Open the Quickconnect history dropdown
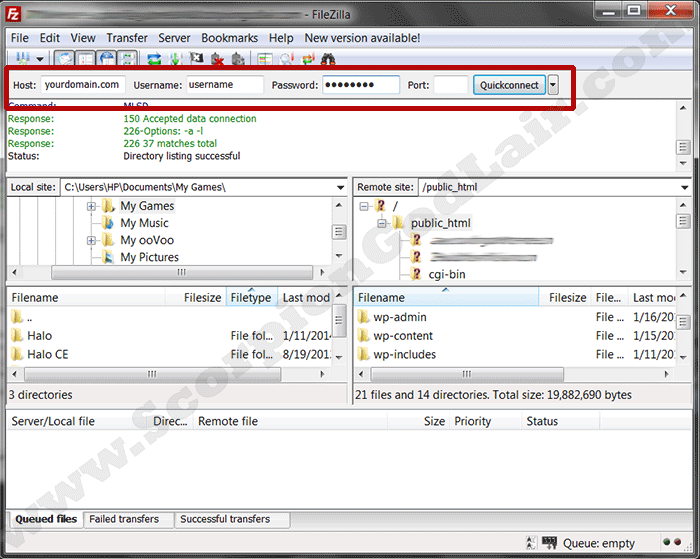Image resolution: width=700 pixels, height=559 pixels. tap(553, 85)
